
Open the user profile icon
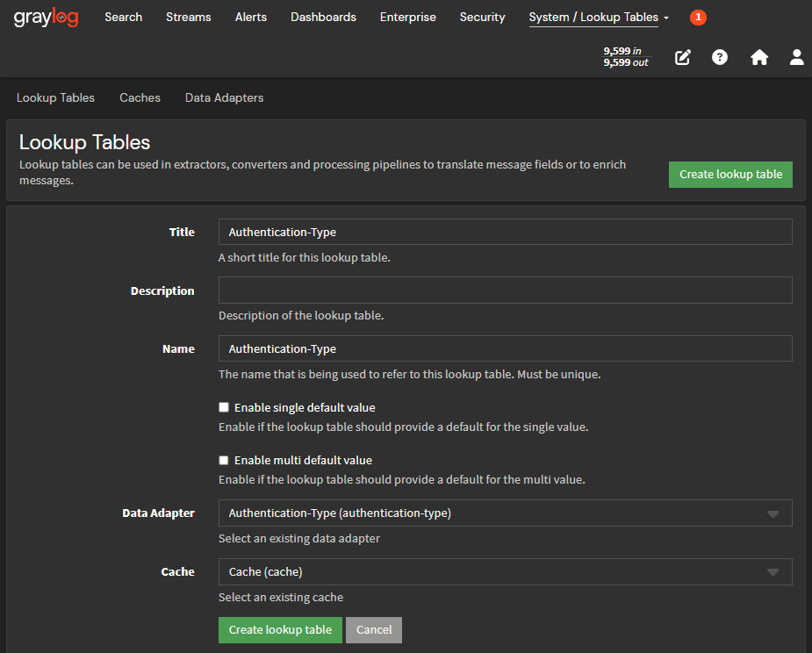click(796, 57)
